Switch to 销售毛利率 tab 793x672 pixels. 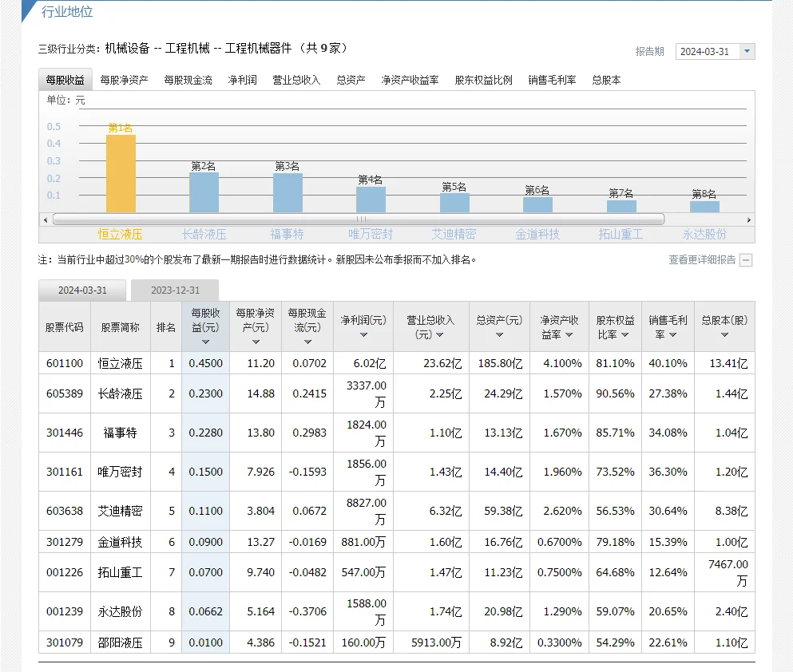pyautogui.click(x=553, y=80)
